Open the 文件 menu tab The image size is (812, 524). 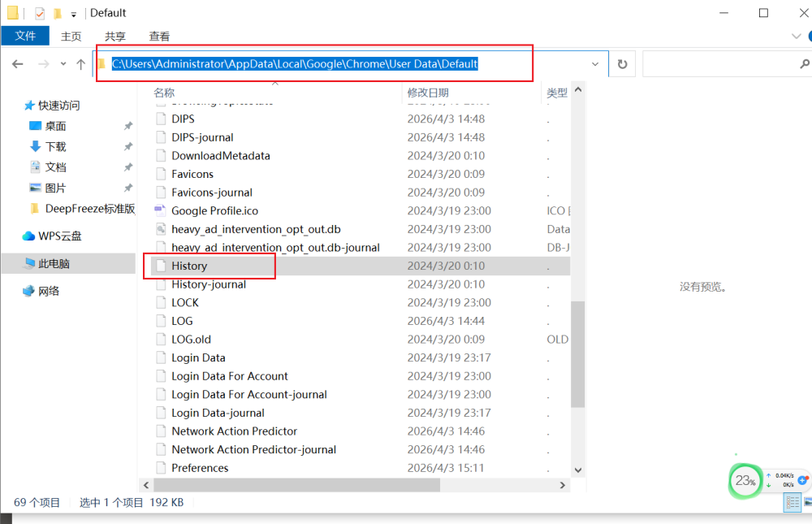25,36
